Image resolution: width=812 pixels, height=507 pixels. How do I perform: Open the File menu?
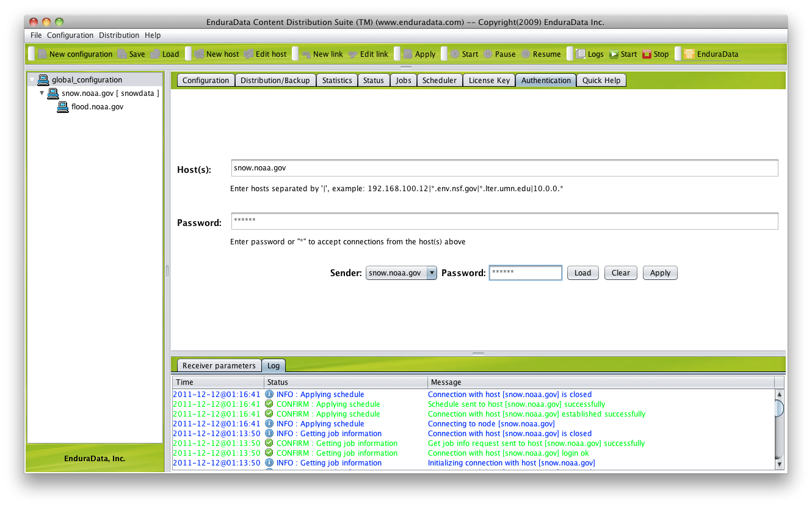tap(36, 35)
